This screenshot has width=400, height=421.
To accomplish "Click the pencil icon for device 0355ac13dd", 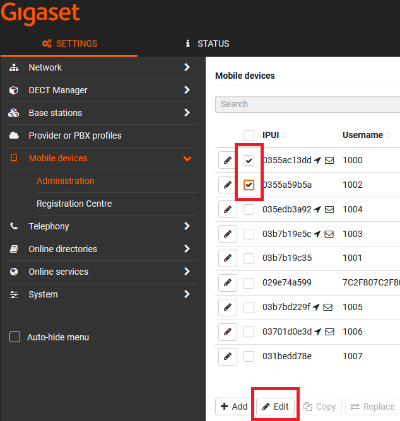I will point(227,160).
